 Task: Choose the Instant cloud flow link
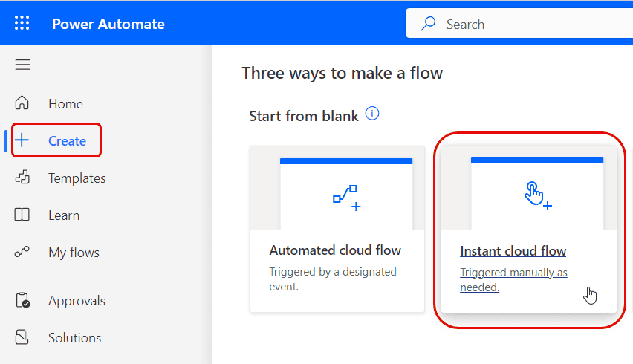point(513,251)
